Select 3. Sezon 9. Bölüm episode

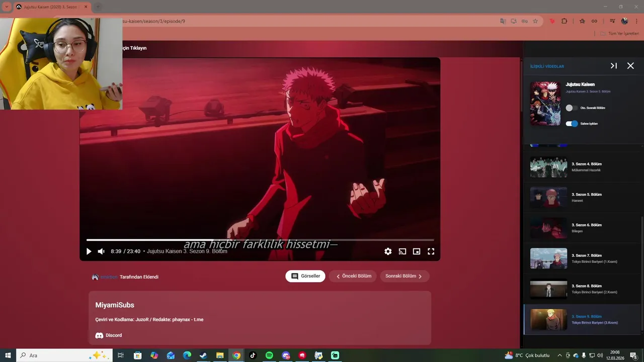(x=582, y=319)
